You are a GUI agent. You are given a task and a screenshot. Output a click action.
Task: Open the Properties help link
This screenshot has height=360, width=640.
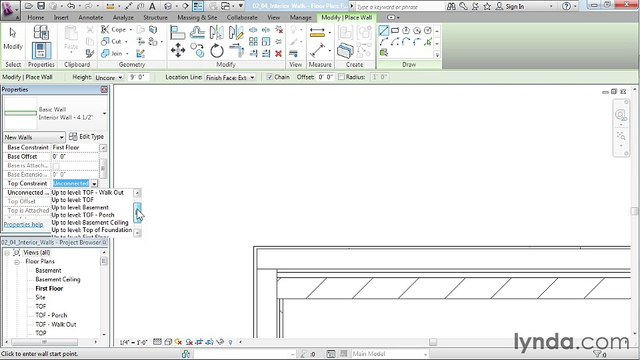pyautogui.click(x=23, y=224)
